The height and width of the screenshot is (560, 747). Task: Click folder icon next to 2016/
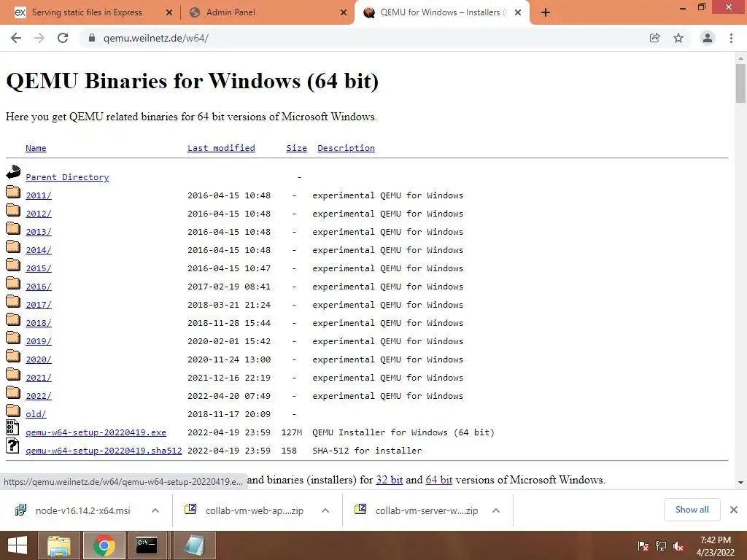click(13, 284)
